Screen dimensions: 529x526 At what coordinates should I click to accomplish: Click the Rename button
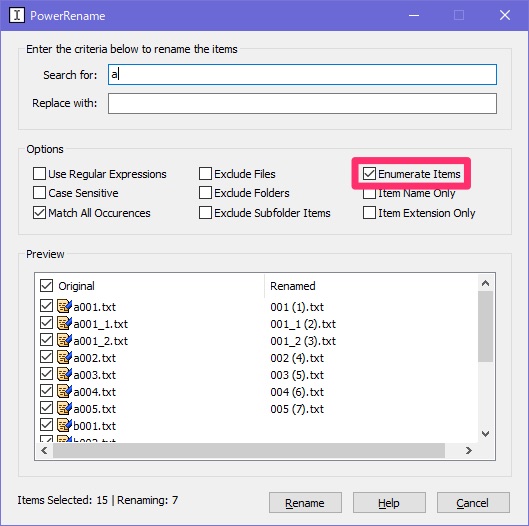(305, 503)
